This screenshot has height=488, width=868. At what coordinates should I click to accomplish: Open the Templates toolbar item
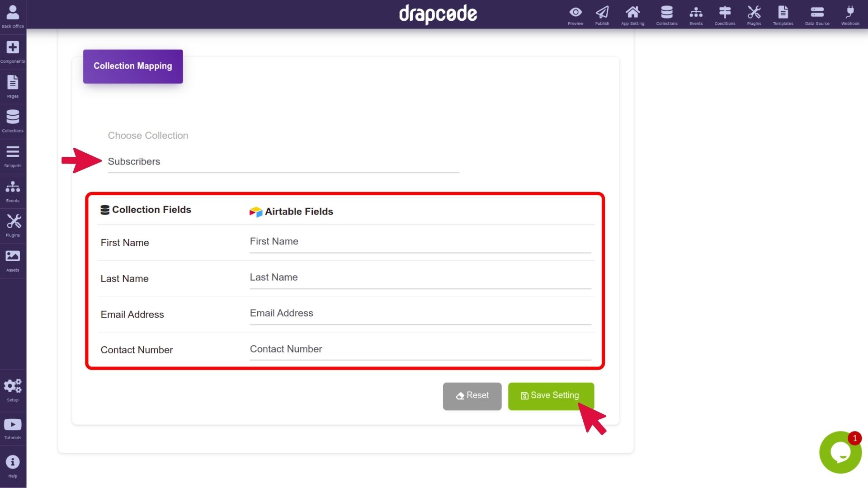783,15
